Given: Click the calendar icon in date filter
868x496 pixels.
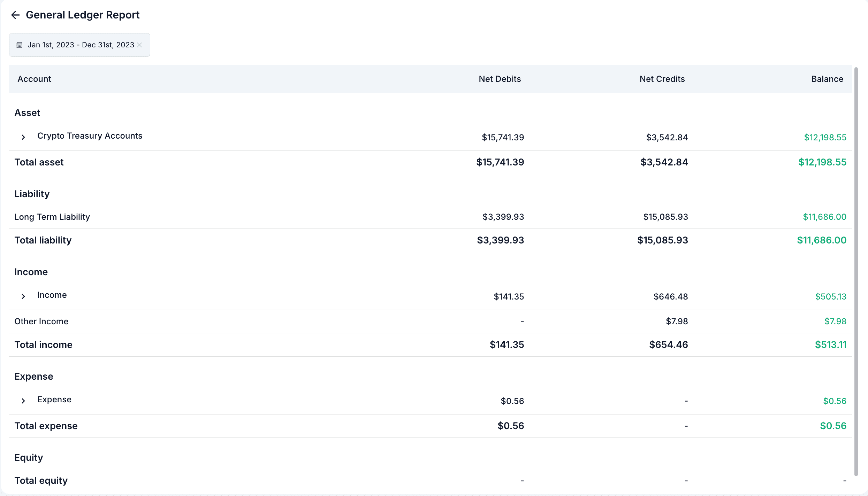Looking at the screenshot, I should (20, 45).
